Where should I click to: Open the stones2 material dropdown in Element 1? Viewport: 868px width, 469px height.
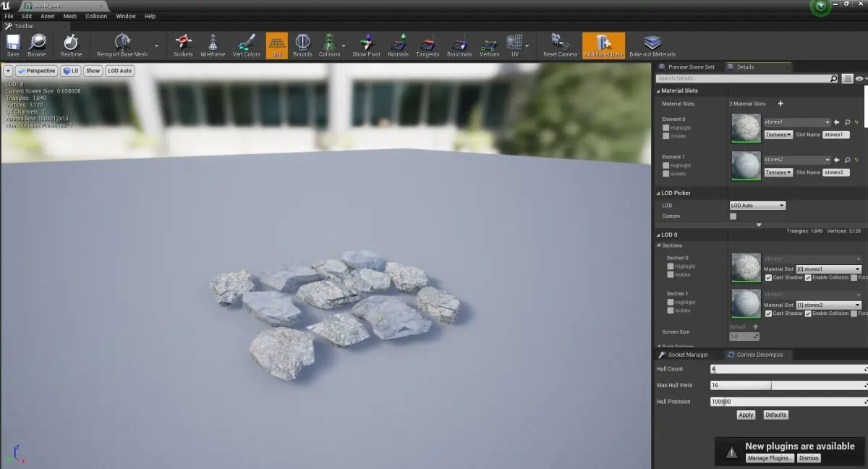[797, 160]
